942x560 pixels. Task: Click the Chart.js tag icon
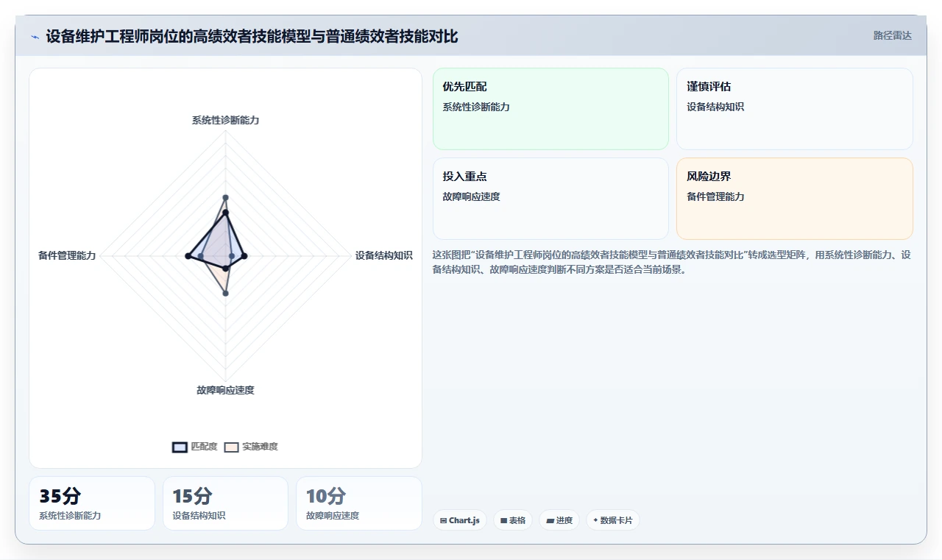444,520
